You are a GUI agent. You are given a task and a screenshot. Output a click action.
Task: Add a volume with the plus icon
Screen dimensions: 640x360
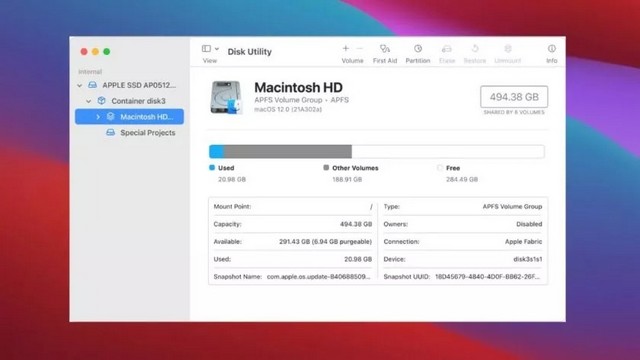(x=345, y=49)
